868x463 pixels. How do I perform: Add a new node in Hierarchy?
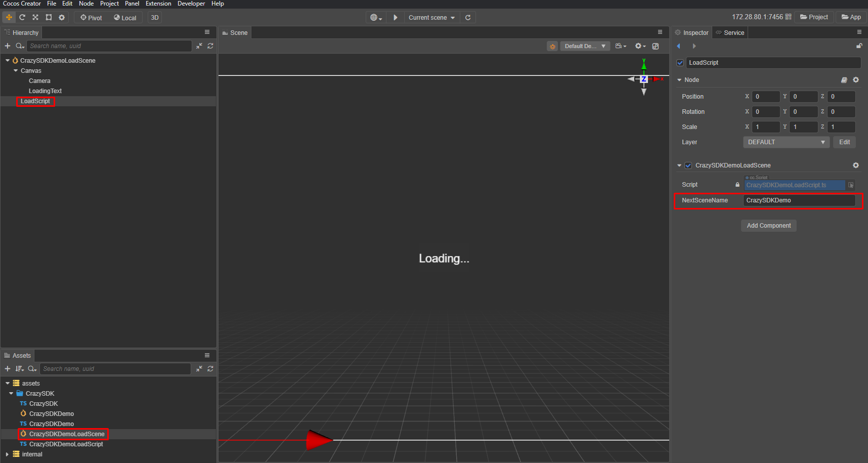click(x=8, y=46)
